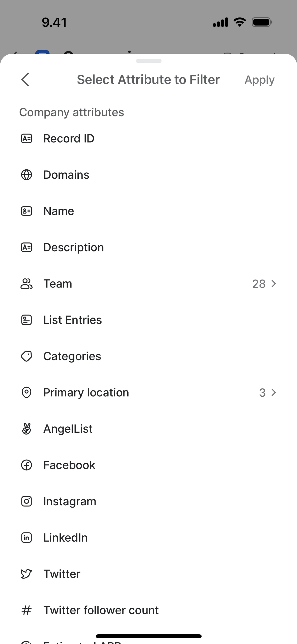Viewport: 297px width, 644px height.
Task: Tap the Facebook logo icon
Action: pyautogui.click(x=26, y=465)
